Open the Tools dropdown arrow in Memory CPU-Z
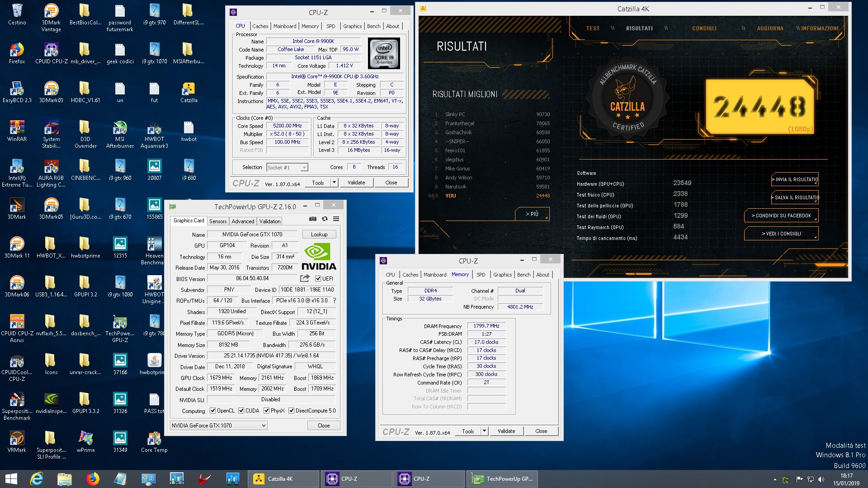The image size is (868, 488). [x=484, y=431]
